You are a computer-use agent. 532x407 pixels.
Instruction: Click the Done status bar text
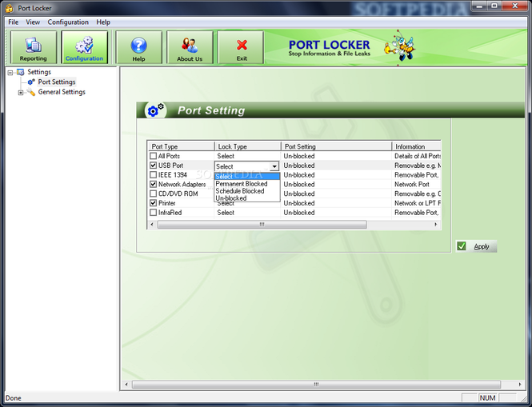click(x=14, y=398)
